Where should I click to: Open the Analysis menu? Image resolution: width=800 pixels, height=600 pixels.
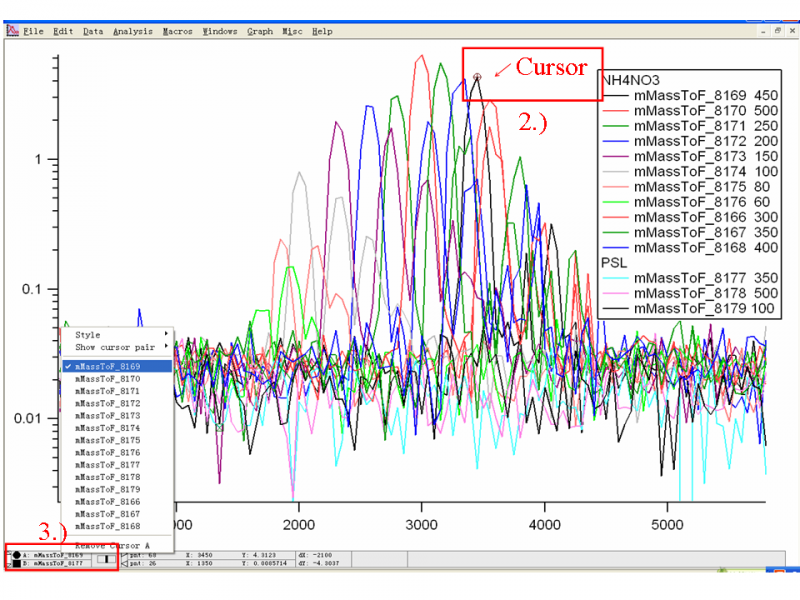133,31
